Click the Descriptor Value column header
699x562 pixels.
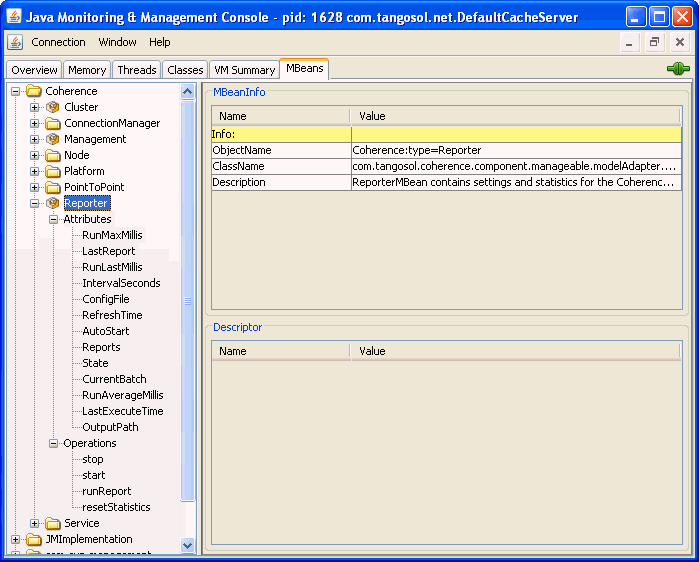click(516, 351)
